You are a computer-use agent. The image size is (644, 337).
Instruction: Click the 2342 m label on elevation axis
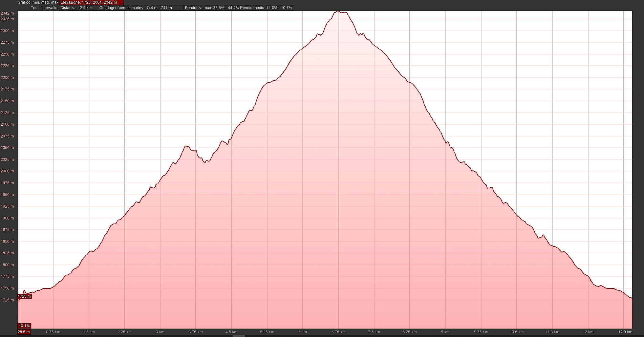click(7, 13)
